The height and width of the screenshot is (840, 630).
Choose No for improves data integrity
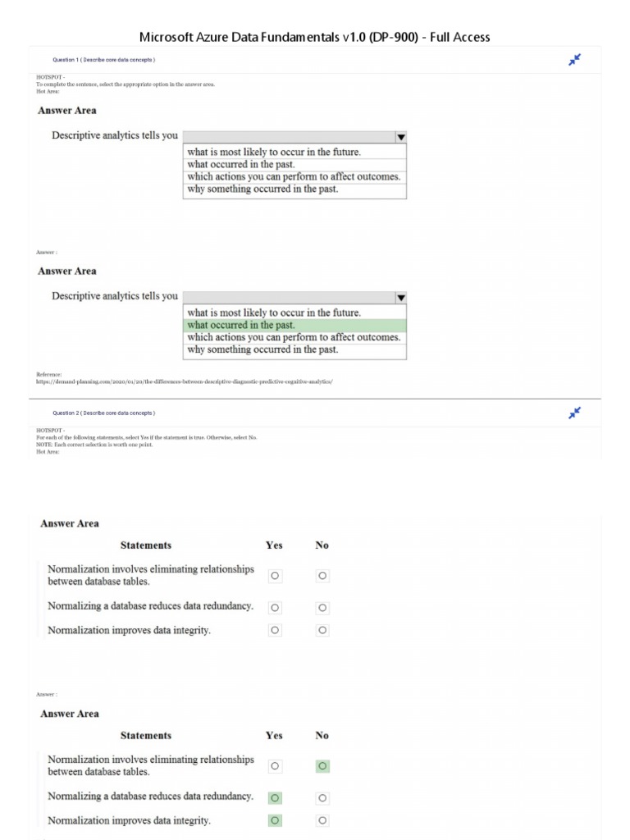click(x=322, y=630)
